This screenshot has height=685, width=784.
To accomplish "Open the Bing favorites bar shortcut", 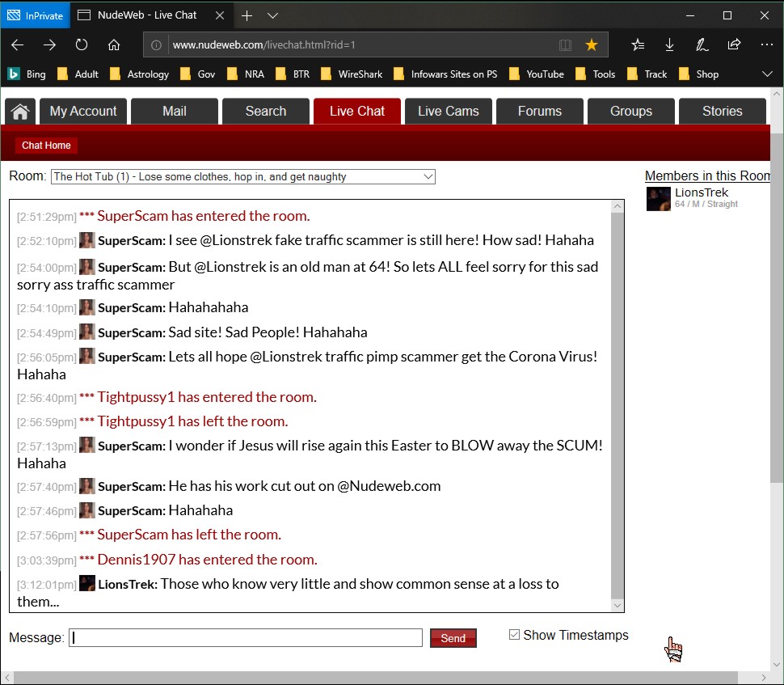I will [27, 74].
